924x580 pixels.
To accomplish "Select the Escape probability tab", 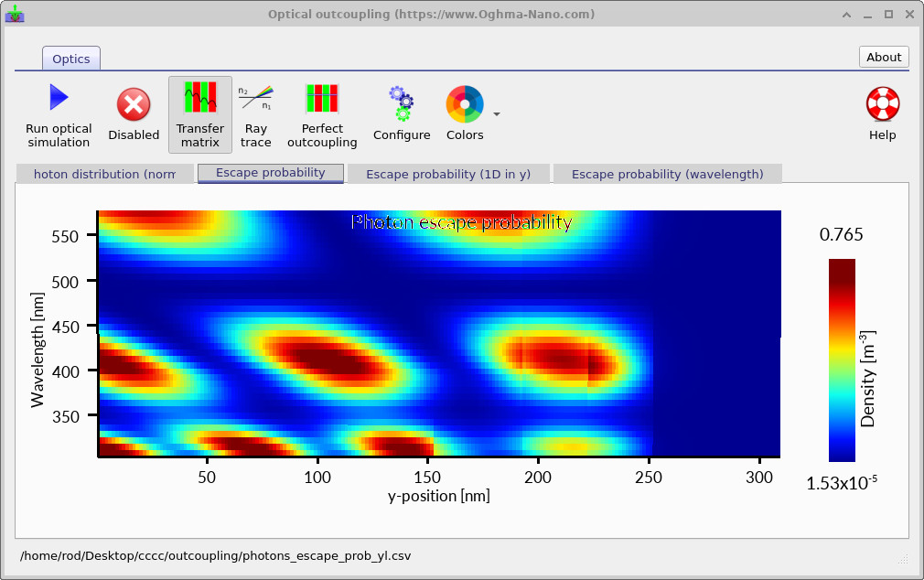I will pyautogui.click(x=271, y=173).
